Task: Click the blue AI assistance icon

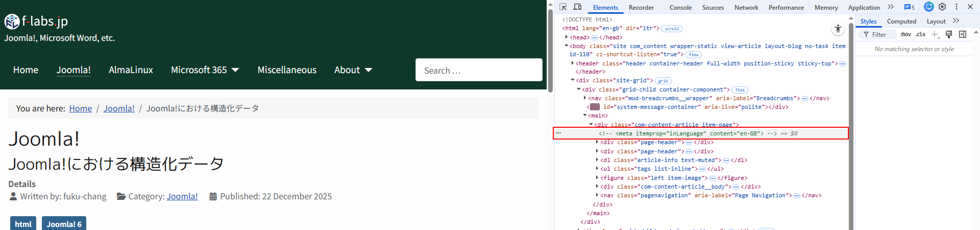Action: pyautogui.click(x=929, y=7)
